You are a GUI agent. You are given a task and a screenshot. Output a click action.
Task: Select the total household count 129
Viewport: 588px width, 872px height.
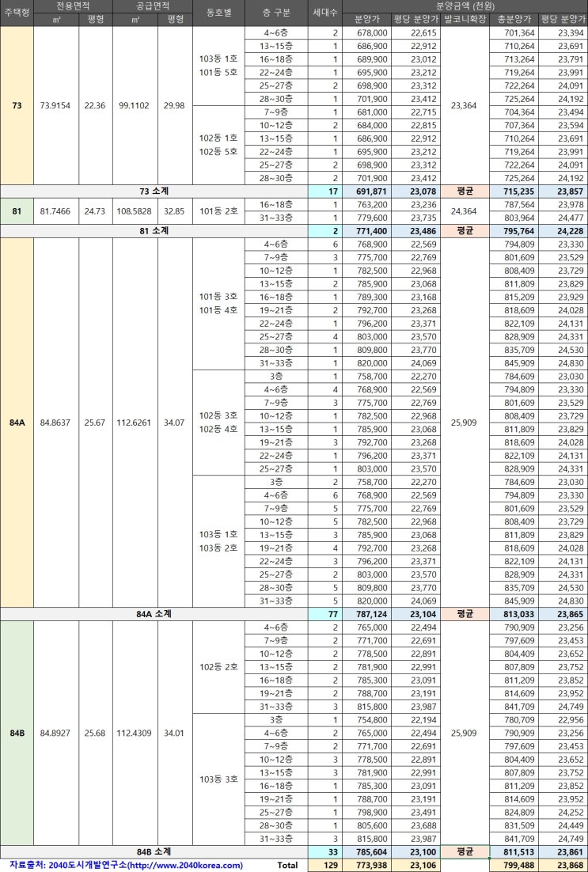(x=325, y=866)
